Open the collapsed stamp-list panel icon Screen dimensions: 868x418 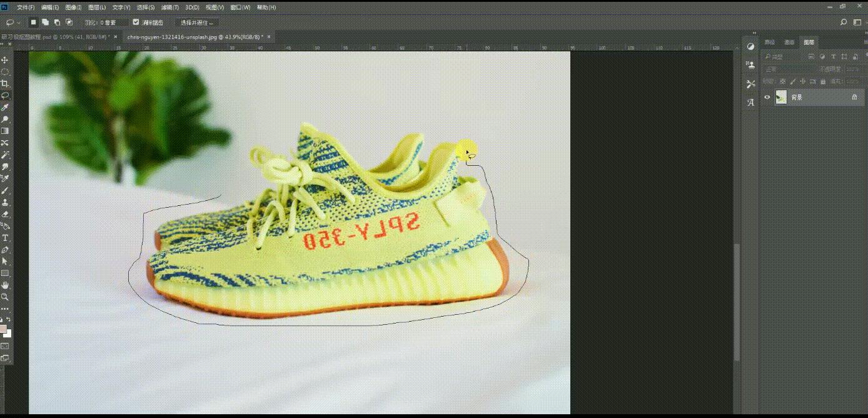coord(750,65)
